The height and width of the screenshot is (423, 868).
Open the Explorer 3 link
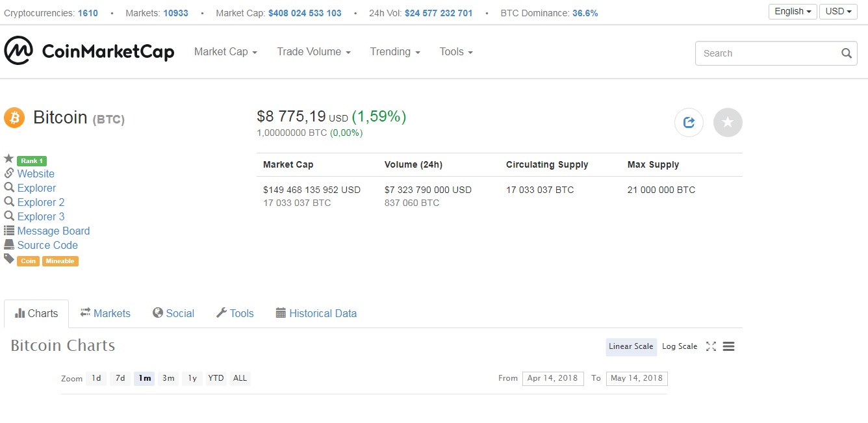pos(41,216)
